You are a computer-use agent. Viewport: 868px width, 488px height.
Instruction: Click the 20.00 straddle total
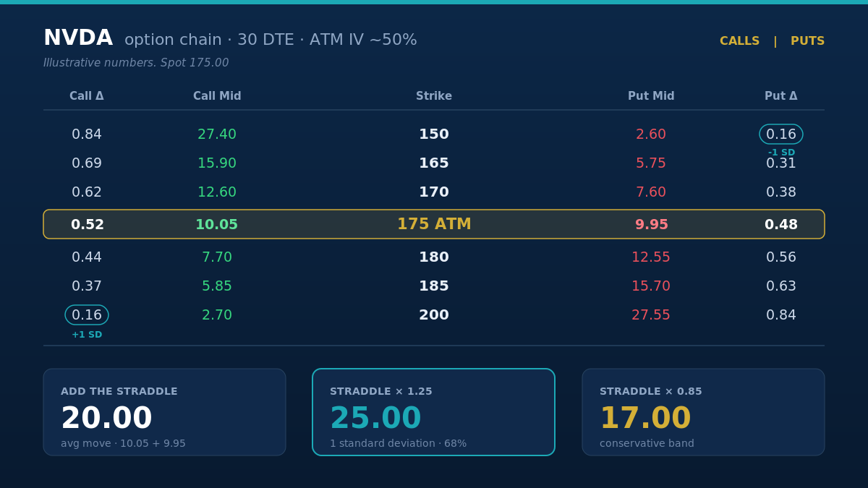click(x=106, y=419)
